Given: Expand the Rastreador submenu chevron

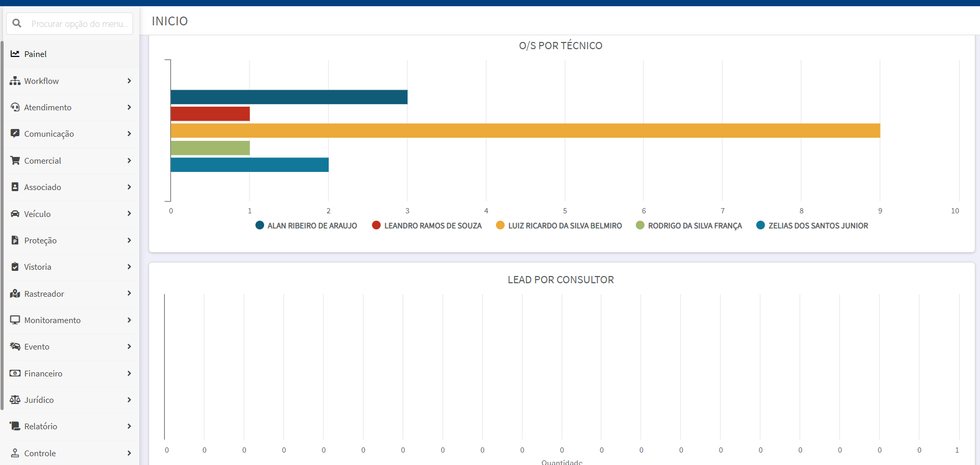Looking at the screenshot, I should [x=129, y=294].
